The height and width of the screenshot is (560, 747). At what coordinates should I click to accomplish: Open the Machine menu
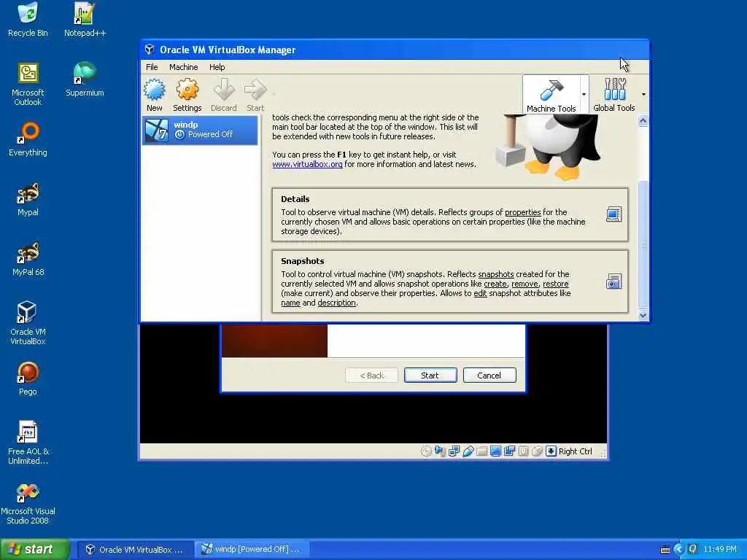point(183,67)
